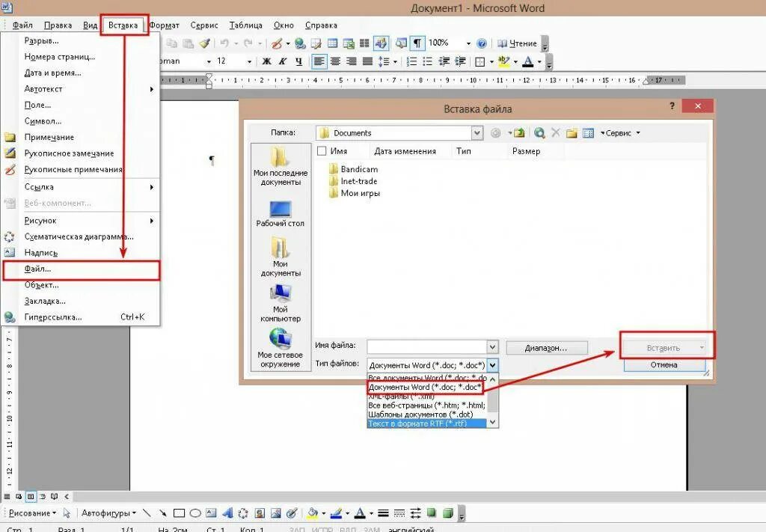
Task: Apply the fill color bucket
Action: click(313, 513)
